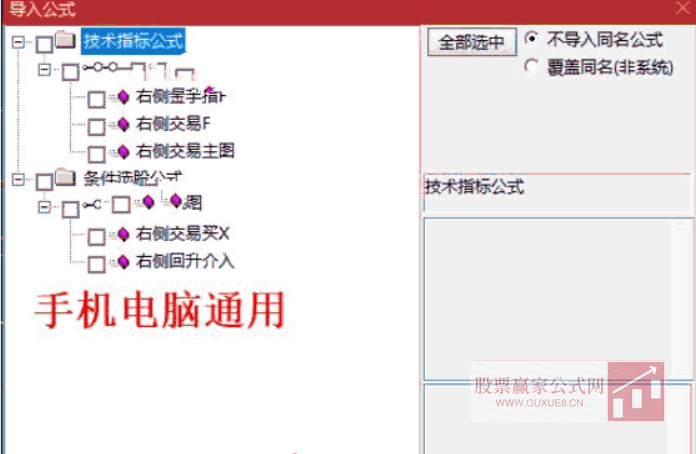Click the 全部选中 button
Viewport: 696px width, 454px height.
tap(472, 42)
